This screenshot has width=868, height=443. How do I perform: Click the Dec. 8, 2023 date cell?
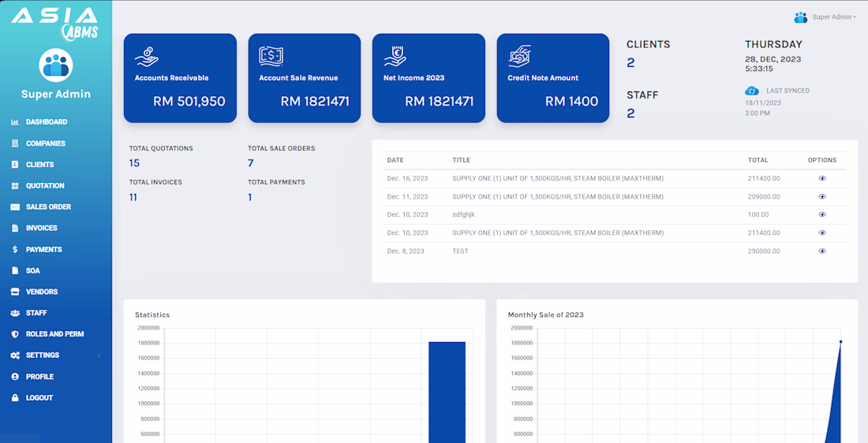click(x=406, y=251)
